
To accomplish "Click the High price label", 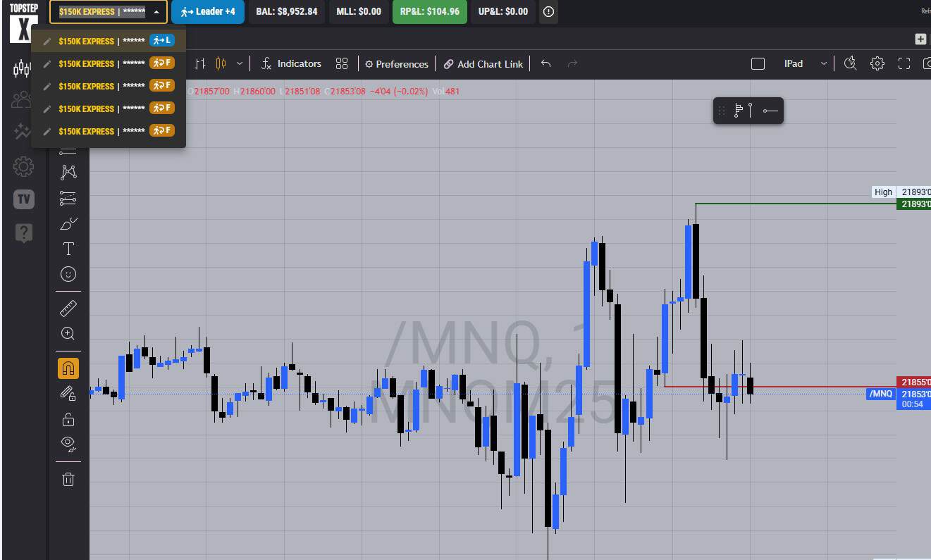I will pyautogui.click(x=883, y=192).
